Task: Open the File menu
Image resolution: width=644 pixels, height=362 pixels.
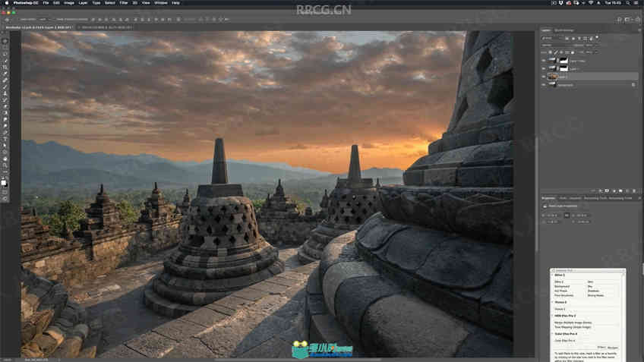Action: coord(46,3)
